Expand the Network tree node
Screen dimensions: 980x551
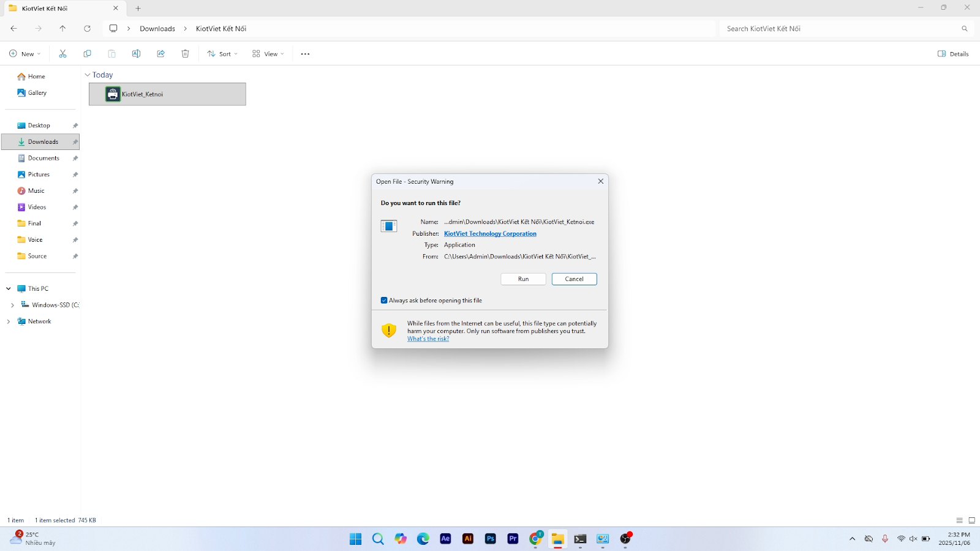click(9, 321)
